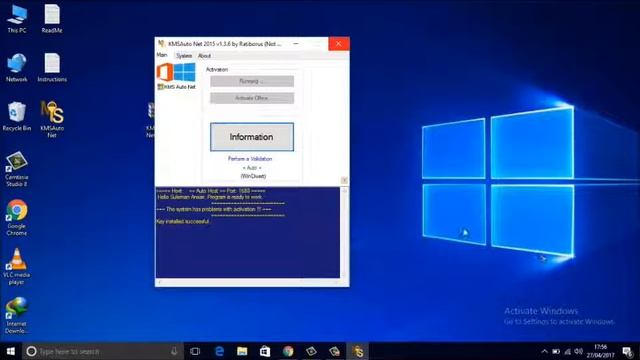Image resolution: width=640 pixels, height=360 pixels.
Task: Select the VLC media player shortcut
Action: pos(17,267)
